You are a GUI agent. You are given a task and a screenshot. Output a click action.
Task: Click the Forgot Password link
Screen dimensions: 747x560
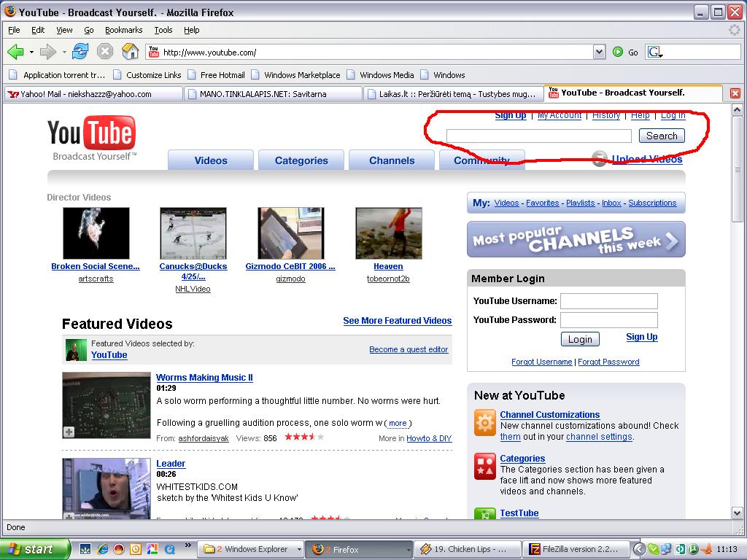[x=608, y=362]
